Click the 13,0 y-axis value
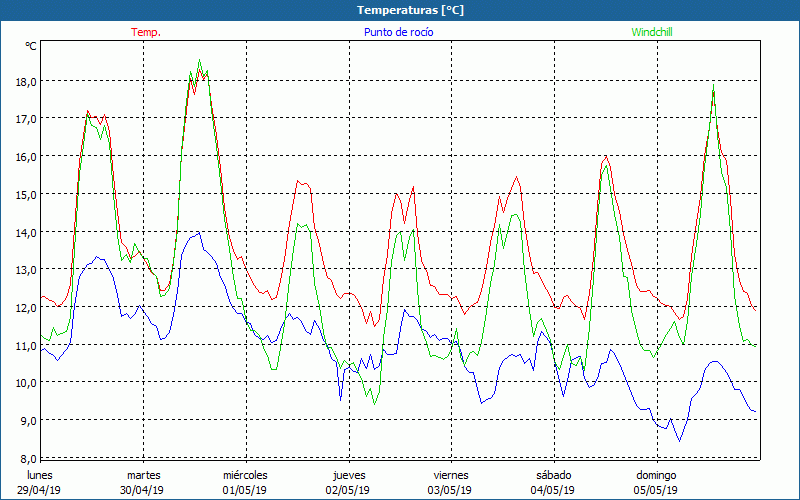Viewport: 800px width, 500px height. click(x=26, y=270)
